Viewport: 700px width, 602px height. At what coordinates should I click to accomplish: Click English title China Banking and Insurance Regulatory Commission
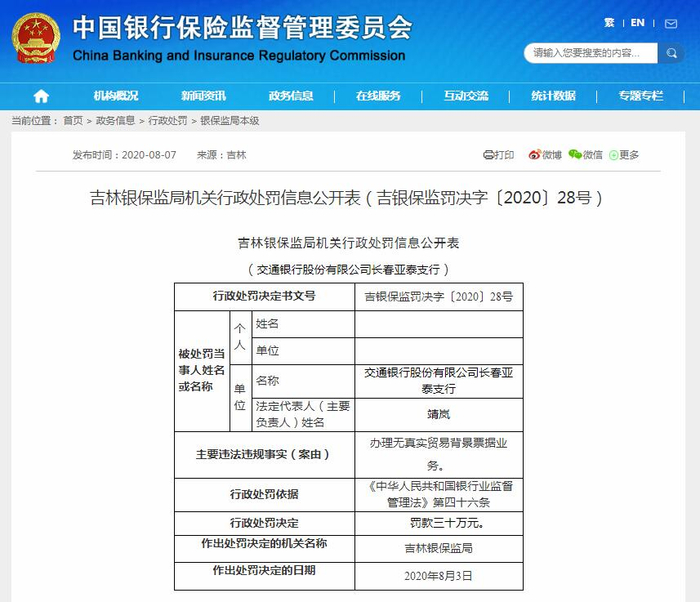tap(239, 55)
